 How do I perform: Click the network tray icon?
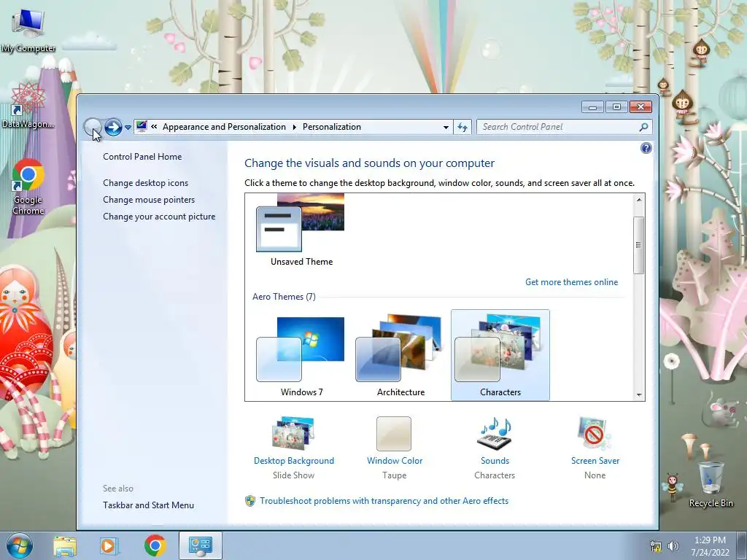click(656, 546)
